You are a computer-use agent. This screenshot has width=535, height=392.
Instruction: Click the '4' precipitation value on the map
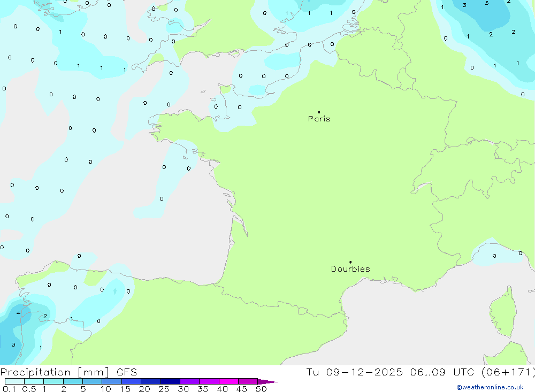[18, 313]
